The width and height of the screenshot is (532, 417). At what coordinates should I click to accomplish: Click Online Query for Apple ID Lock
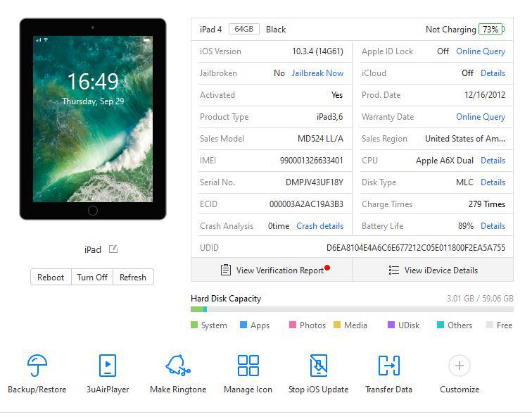(481, 51)
